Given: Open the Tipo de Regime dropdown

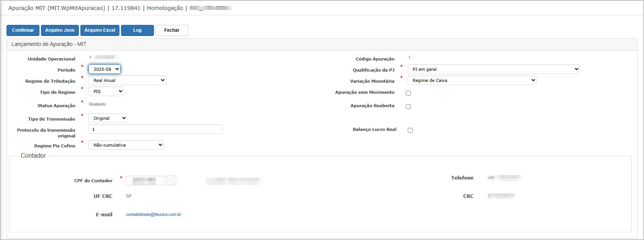Looking at the screenshot, I should point(106,91).
